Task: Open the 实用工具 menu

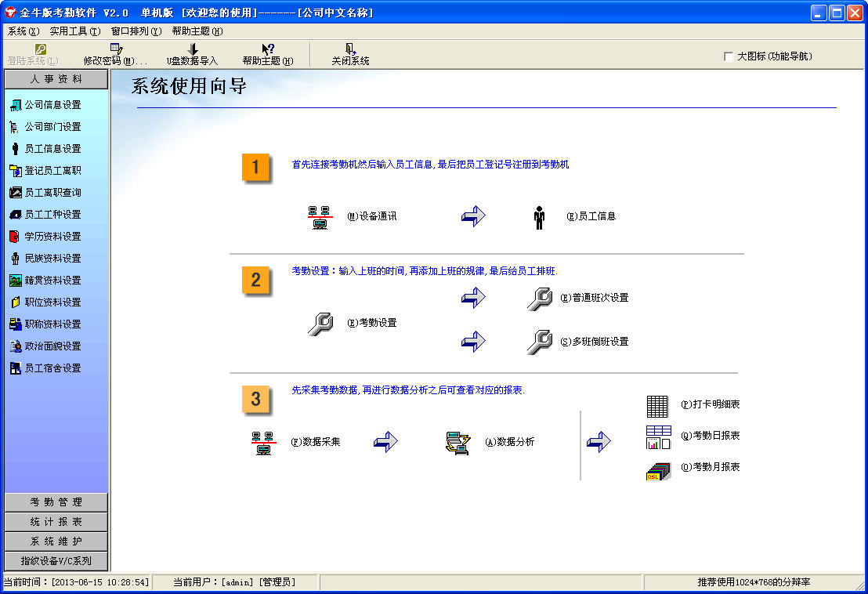Action: click(74, 31)
